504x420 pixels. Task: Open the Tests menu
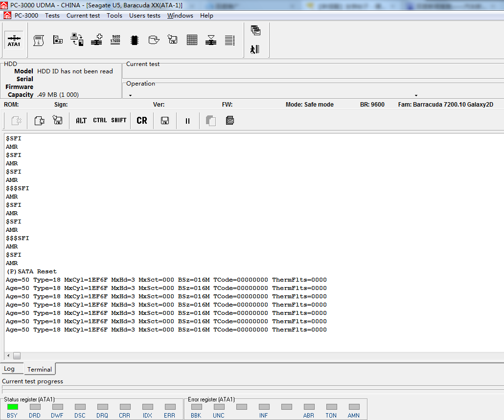(x=52, y=16)
